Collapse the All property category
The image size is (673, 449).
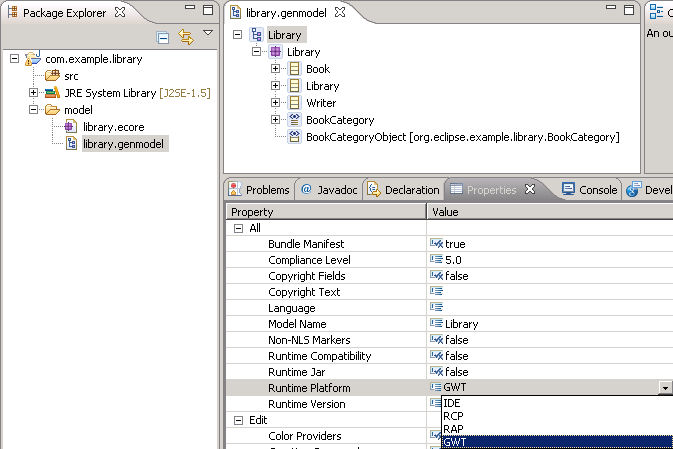238,228
